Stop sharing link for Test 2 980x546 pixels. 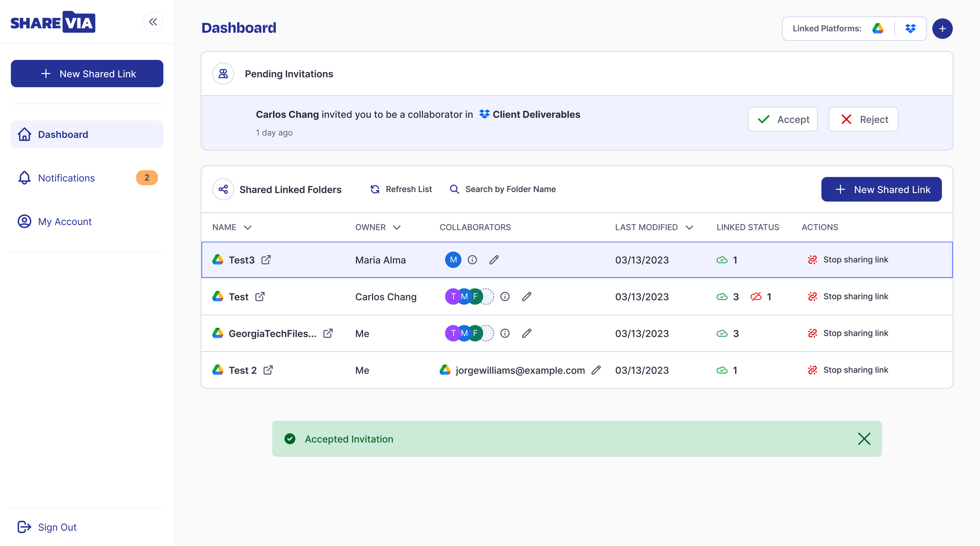pos(848,370)
